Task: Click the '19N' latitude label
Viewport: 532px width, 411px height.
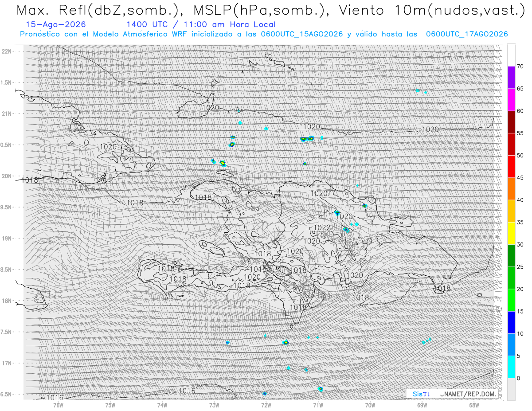Action: point(7,239)
